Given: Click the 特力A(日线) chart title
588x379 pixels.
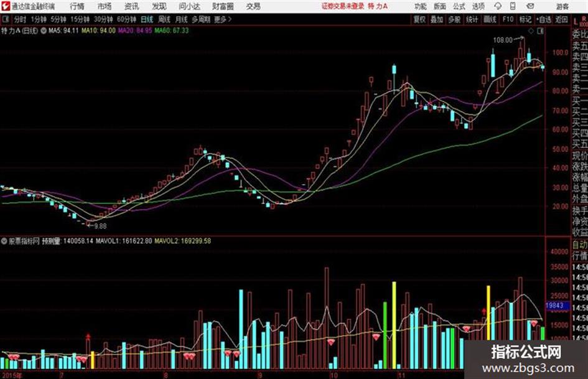Looking at the screenshot, I should tap(19, 30).
